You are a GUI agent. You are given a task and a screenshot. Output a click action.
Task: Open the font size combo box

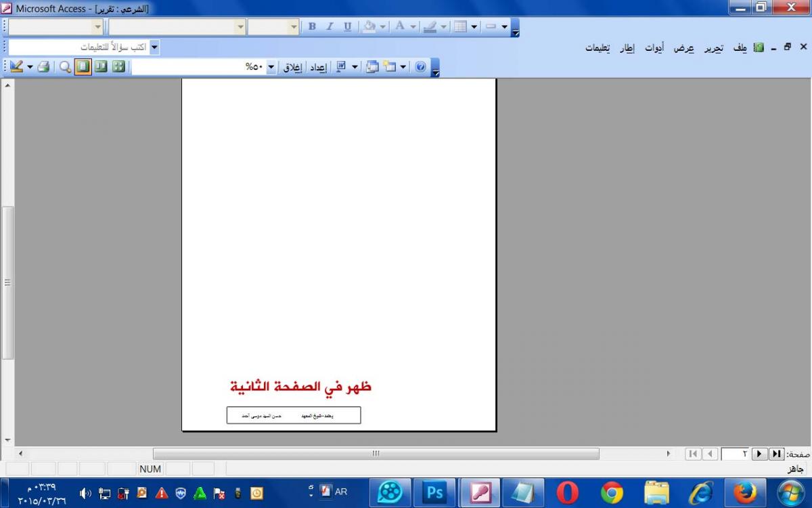(273, 26)
